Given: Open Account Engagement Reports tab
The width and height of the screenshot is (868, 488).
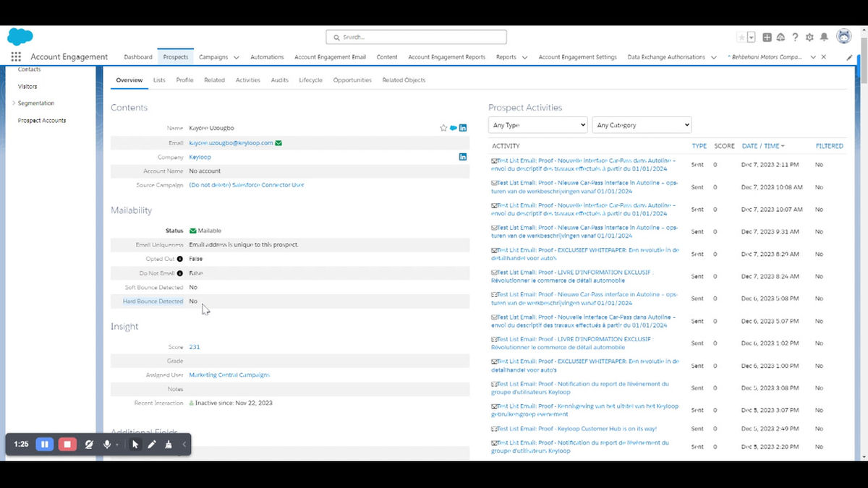Looking at the screenshot, I should [x=446, y=57].
